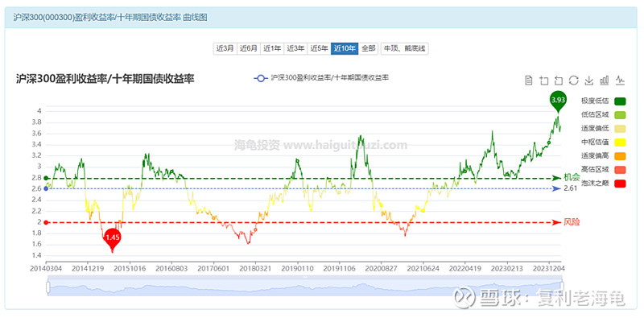Open the 牛顶、熊底线 button

(405, 48)
